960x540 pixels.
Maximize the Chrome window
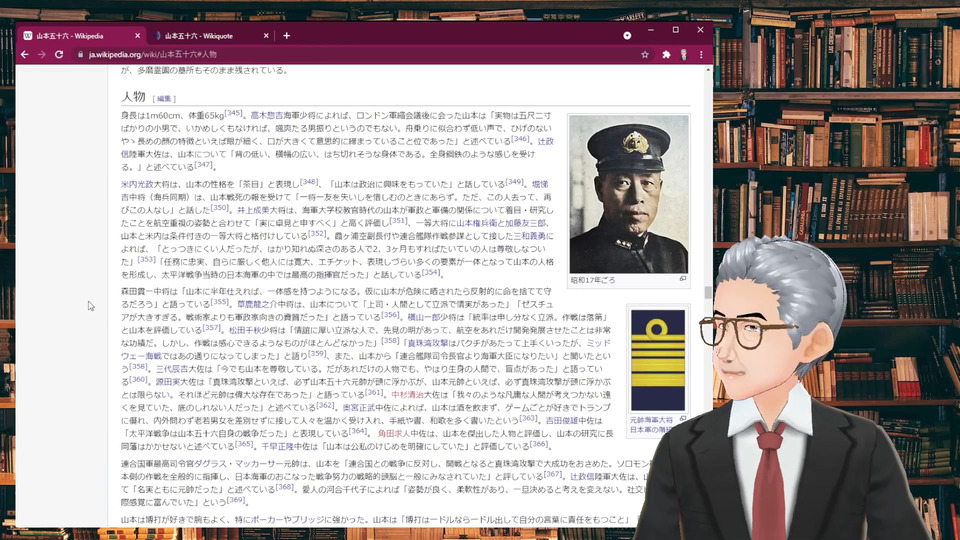[675, 29]
